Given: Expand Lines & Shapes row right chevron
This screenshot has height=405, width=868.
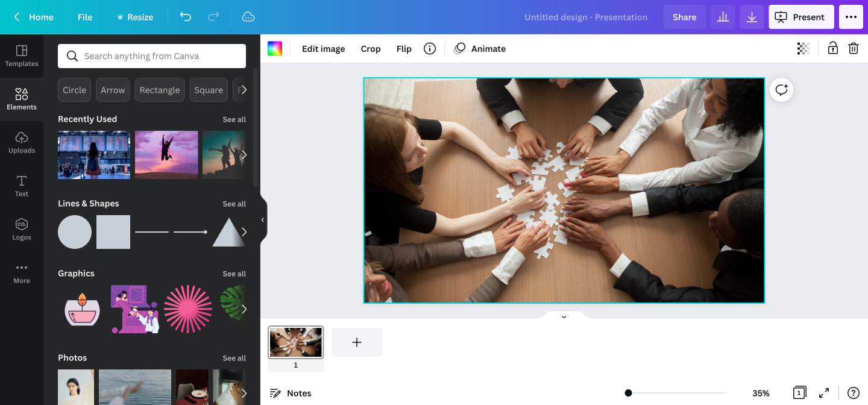Looking at the screenshot, I should click(244, 232).
